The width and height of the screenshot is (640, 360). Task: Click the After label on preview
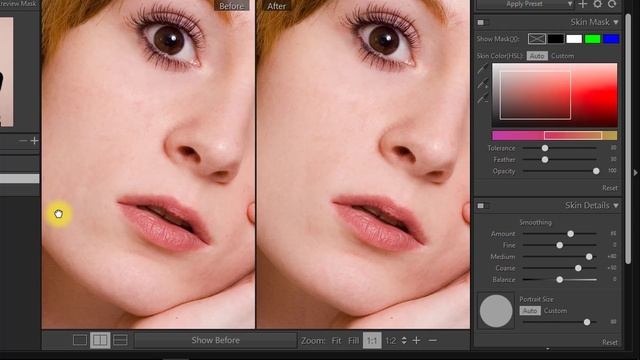(276, 6)
